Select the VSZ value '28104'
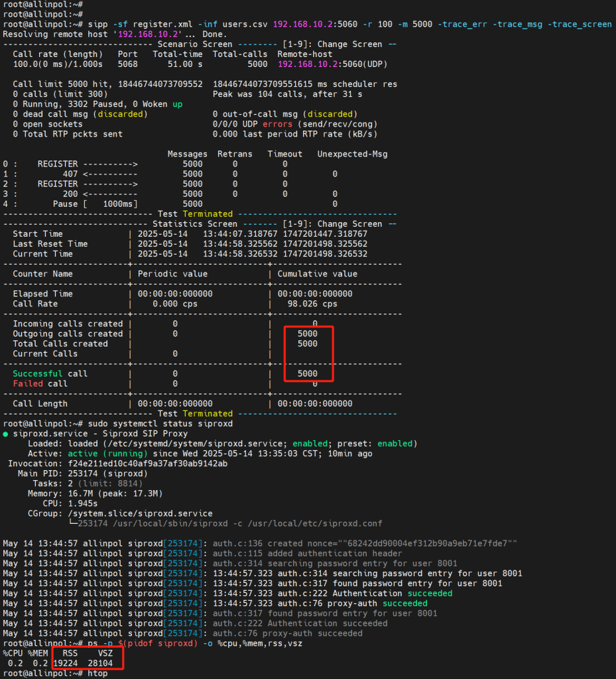Screen dimensions: 616x679 (100, 663)
